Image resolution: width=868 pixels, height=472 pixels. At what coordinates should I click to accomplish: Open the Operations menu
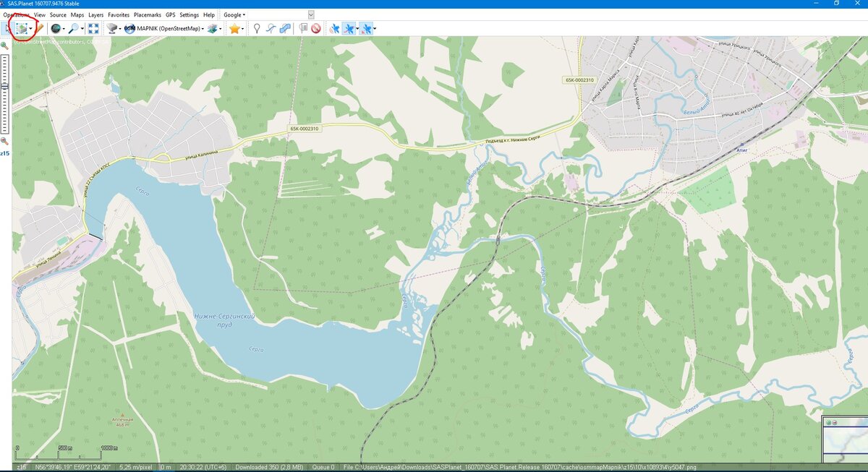[x=17, y=14]
